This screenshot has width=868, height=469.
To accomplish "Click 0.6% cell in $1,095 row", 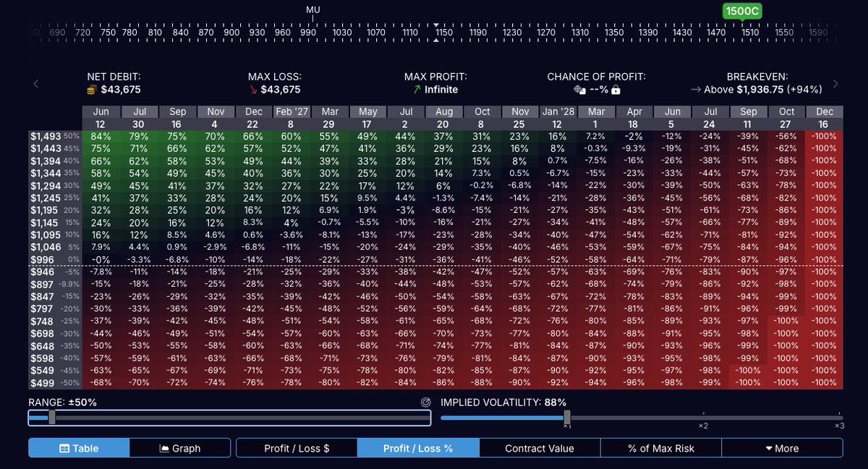I will 253,234.
